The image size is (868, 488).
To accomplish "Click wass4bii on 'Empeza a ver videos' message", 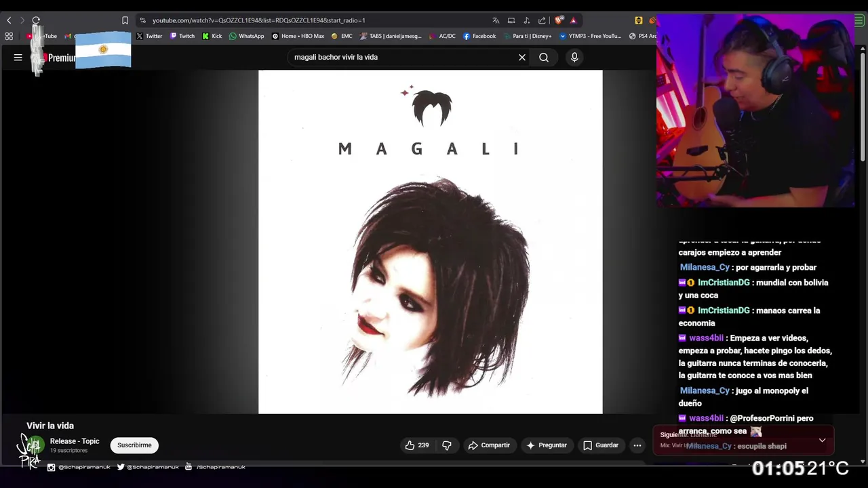I will 706,338.
